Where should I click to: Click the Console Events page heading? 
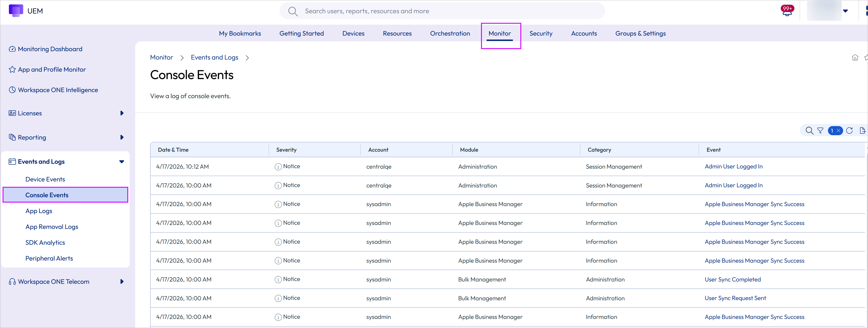tap(192, 75)
